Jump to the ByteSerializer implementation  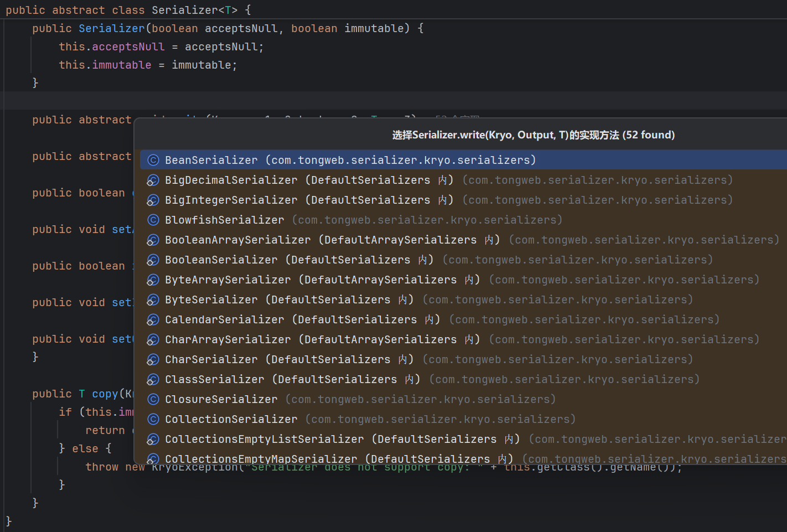click(x=211, y=299)
